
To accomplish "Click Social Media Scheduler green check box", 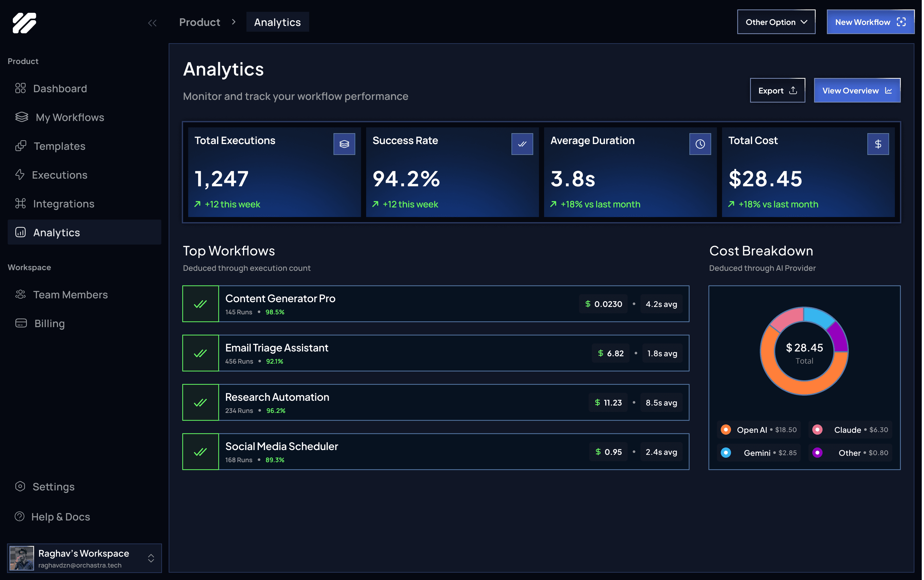I will pyautogui.click(x=200, y=452).
